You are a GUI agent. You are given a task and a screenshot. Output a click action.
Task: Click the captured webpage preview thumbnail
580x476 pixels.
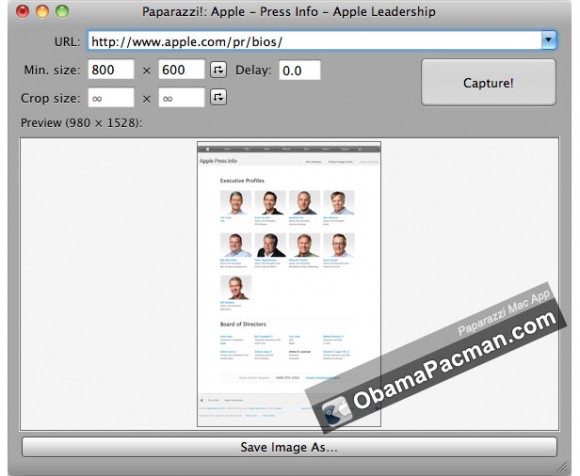tap(289, 284)
